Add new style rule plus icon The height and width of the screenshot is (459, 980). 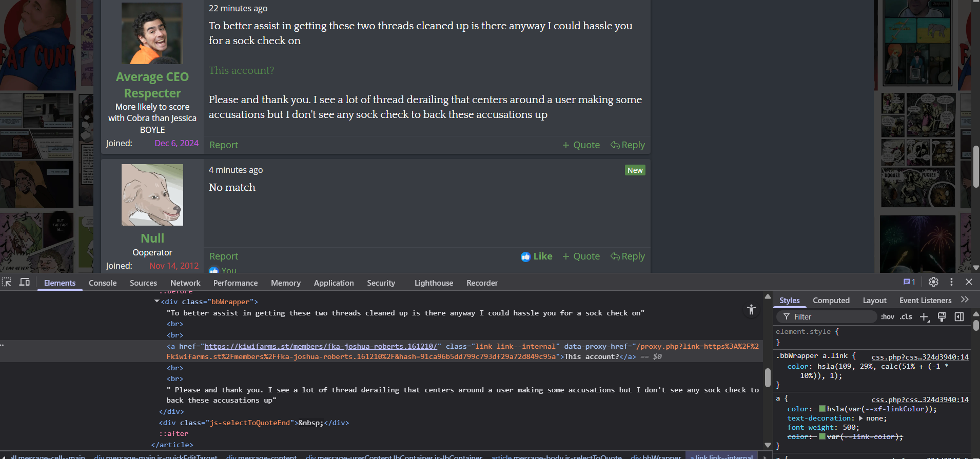(x=925, y=317)
